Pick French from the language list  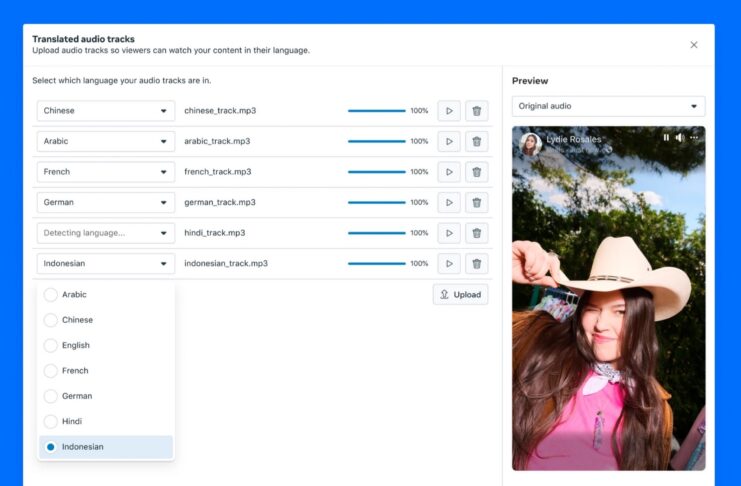pyautogui.click(x=74, y=371)
